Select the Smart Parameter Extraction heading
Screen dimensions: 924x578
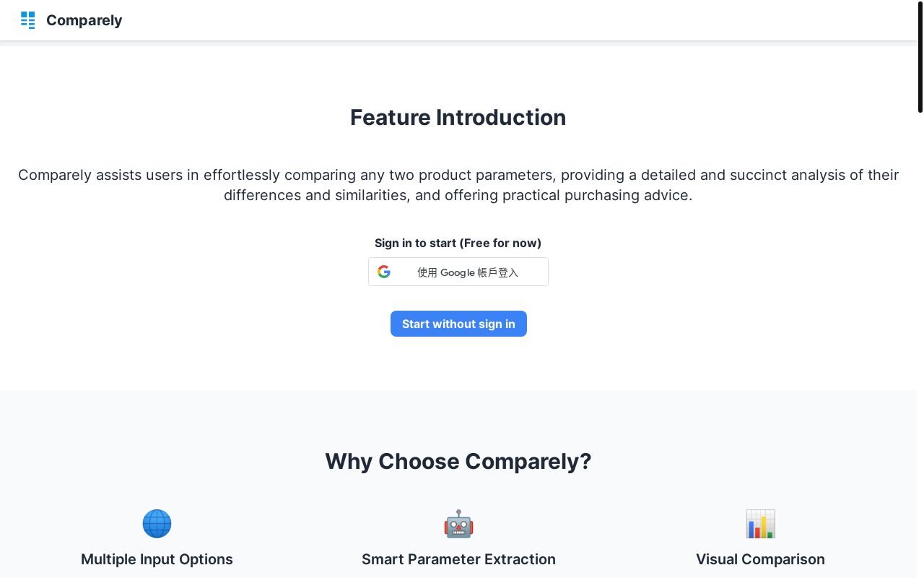tap(458, 559)
